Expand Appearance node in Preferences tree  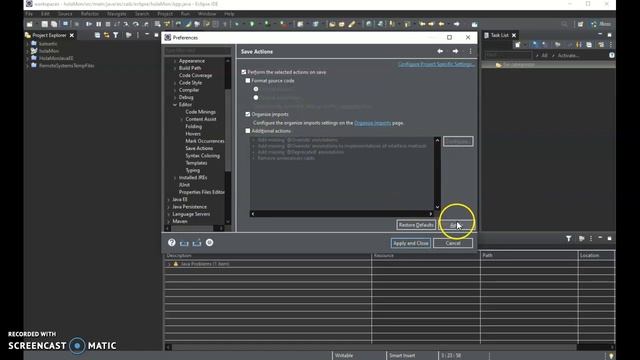point(175,61)
